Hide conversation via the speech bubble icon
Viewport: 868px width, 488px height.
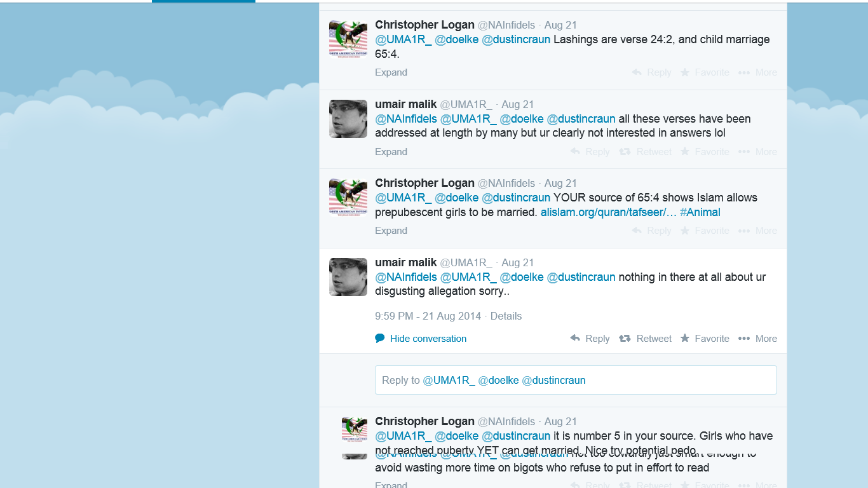pyautogui.click(x=380, y=339)
